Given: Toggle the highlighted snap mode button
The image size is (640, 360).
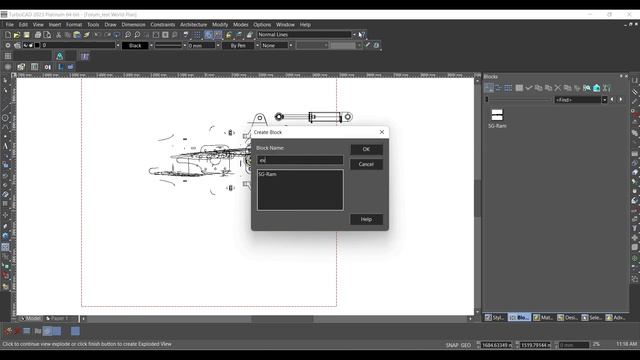Looking at the screenshot, I should click(209, 35).
